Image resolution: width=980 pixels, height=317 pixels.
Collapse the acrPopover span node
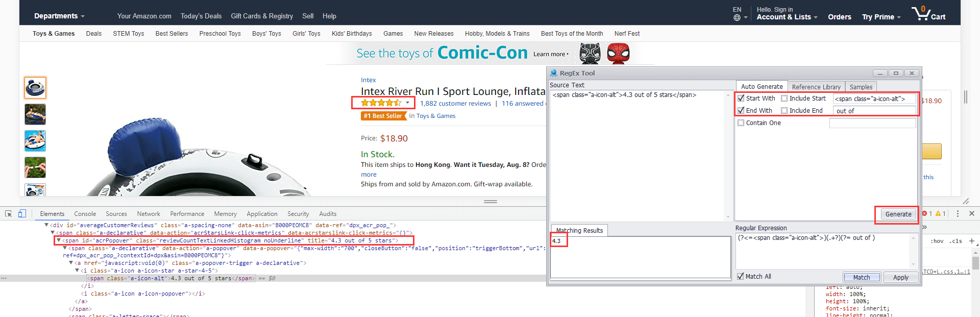[x=59, y=240]
